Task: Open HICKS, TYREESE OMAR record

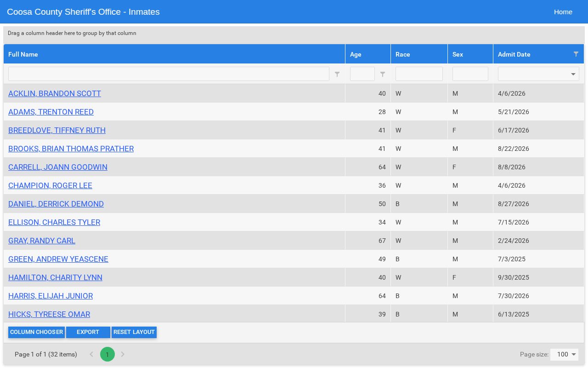Action: [x=49, y=314]
